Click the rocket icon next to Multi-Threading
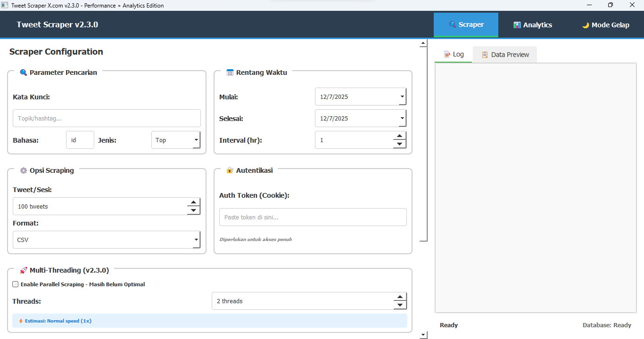The image size is (644, 339). (x=24, y=270)
